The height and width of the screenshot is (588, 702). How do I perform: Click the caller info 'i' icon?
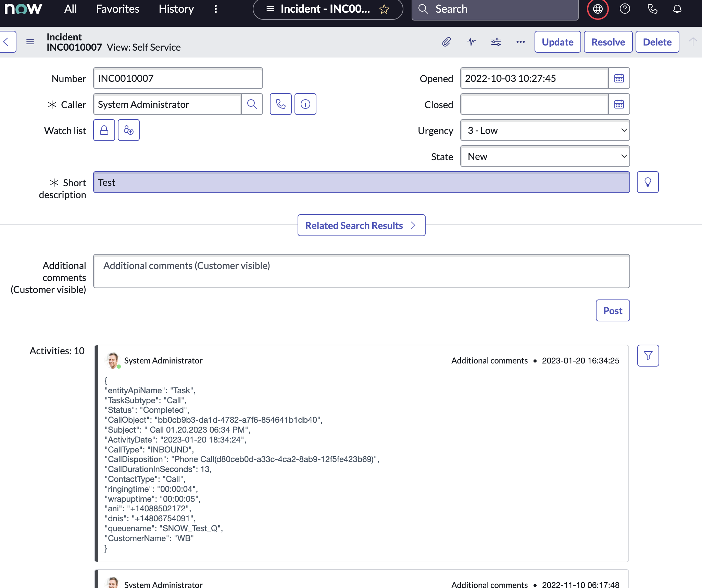[305, 104]
